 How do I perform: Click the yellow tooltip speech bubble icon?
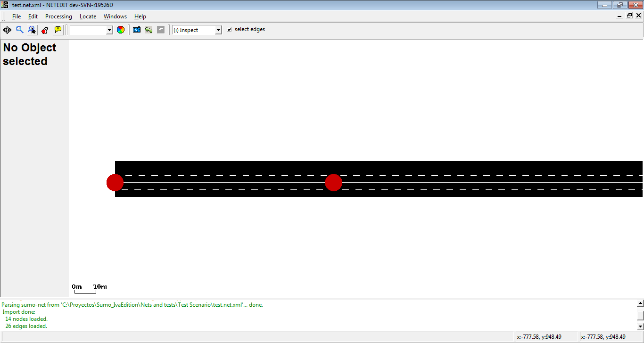pos(58,30)
